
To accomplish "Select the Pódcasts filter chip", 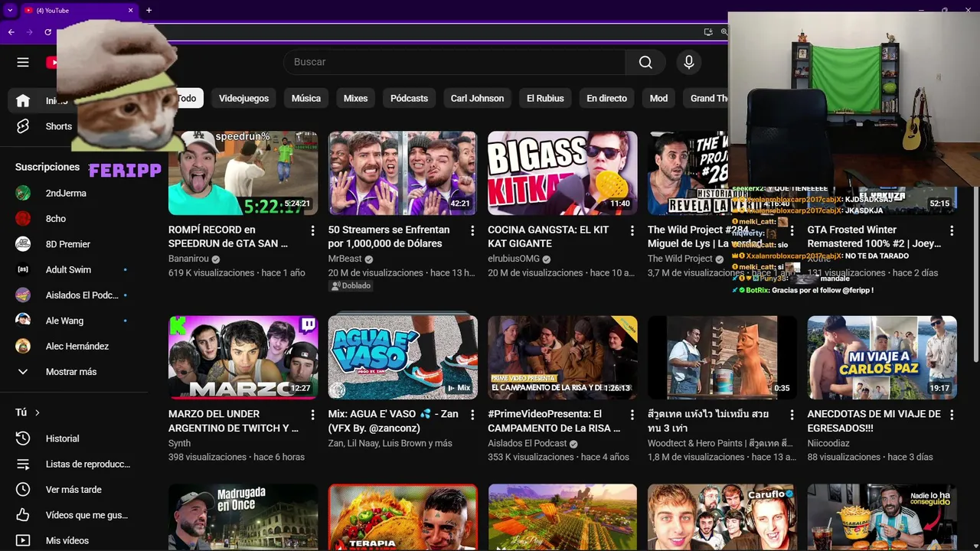I will (409, 98).
